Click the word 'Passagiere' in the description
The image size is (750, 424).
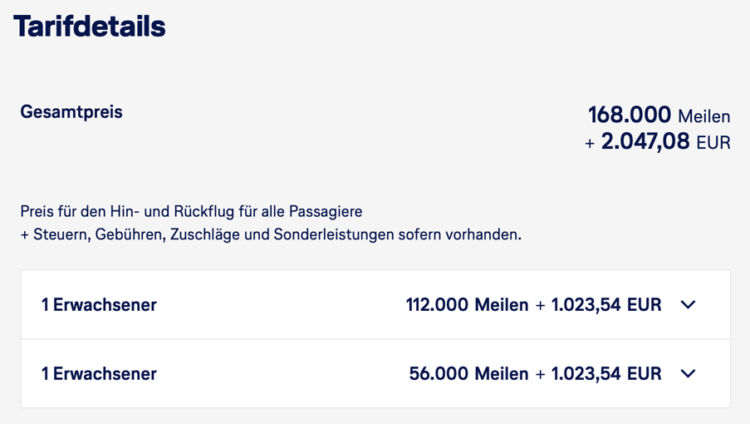click(x=326, y=212)
